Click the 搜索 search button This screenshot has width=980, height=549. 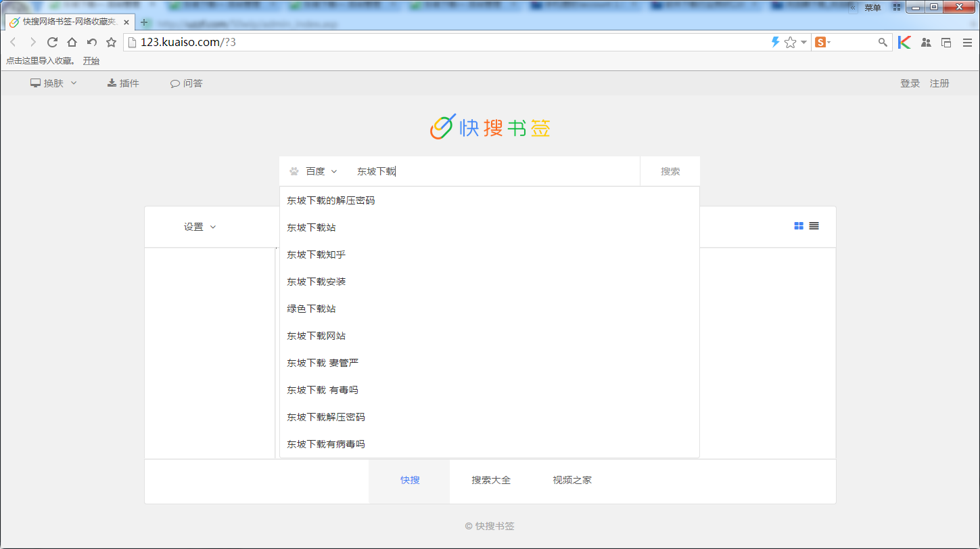(x=670, y=171)
